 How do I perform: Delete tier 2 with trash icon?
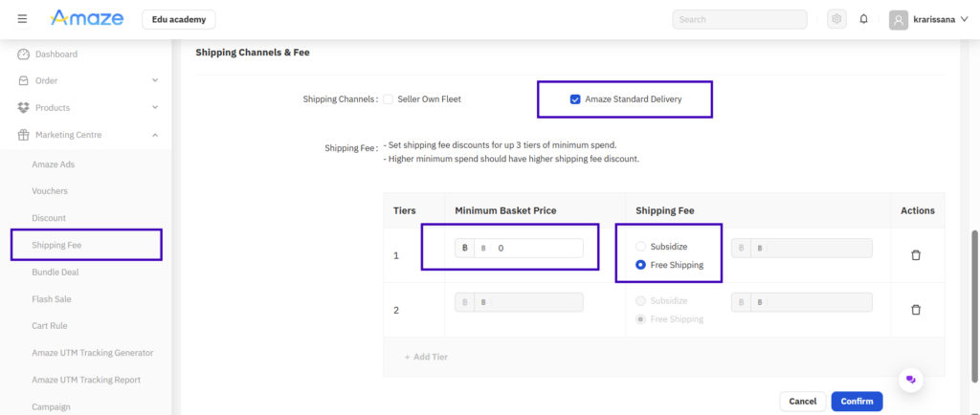pyautogui.click(x=916, y=310)
